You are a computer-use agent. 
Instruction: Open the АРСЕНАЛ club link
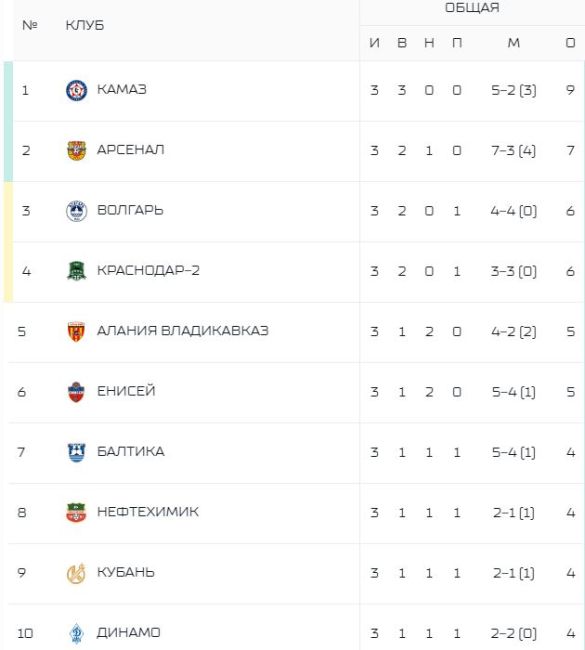click(x=131, y=150)
